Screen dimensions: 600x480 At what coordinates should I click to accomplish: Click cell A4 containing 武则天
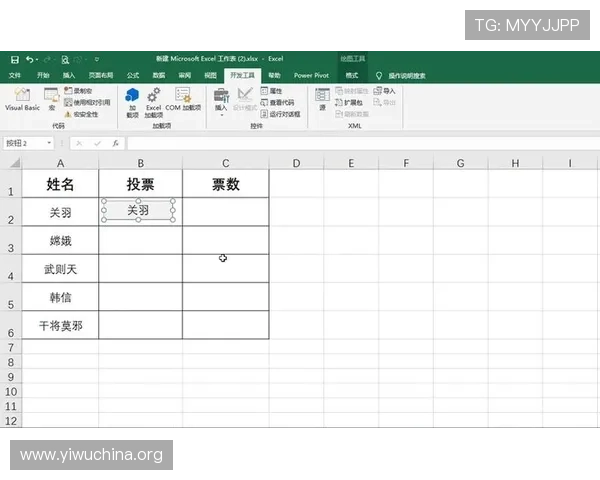point(60,269)
